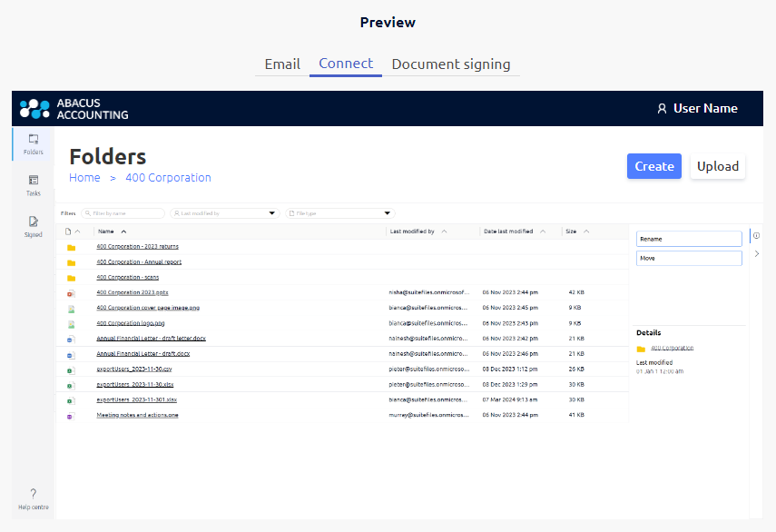The height and width of the screenshot is (532, 776).
Task: Open the Home breadcrumb link
Action: 84,177
